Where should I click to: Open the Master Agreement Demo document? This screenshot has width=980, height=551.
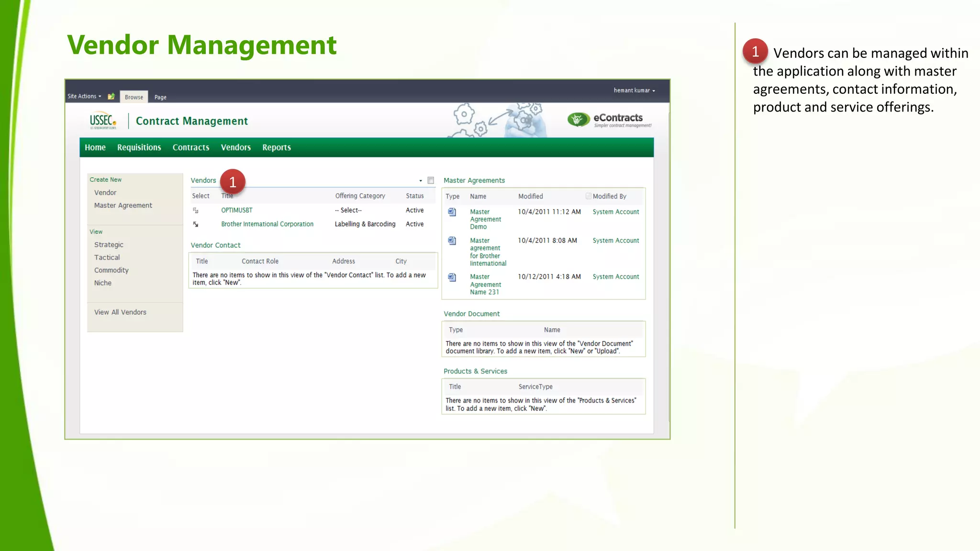[x=485, y=219]
